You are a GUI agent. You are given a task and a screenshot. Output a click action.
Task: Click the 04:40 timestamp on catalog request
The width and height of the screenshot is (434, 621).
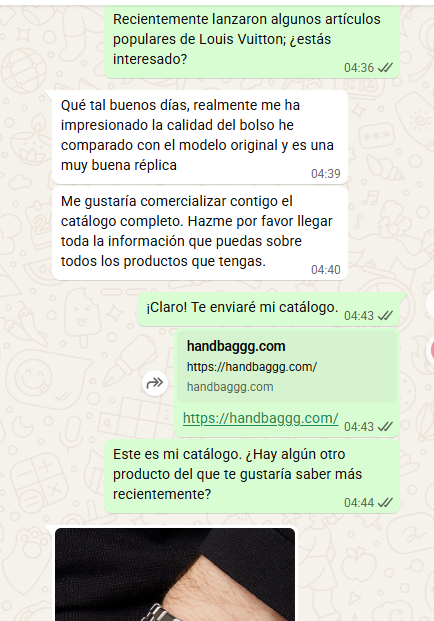[326, 270]
